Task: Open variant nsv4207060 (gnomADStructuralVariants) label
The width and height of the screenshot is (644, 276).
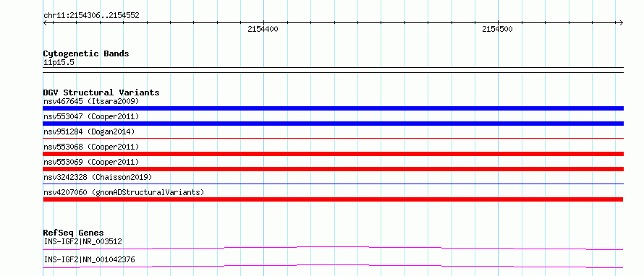Action: point(124,192)
